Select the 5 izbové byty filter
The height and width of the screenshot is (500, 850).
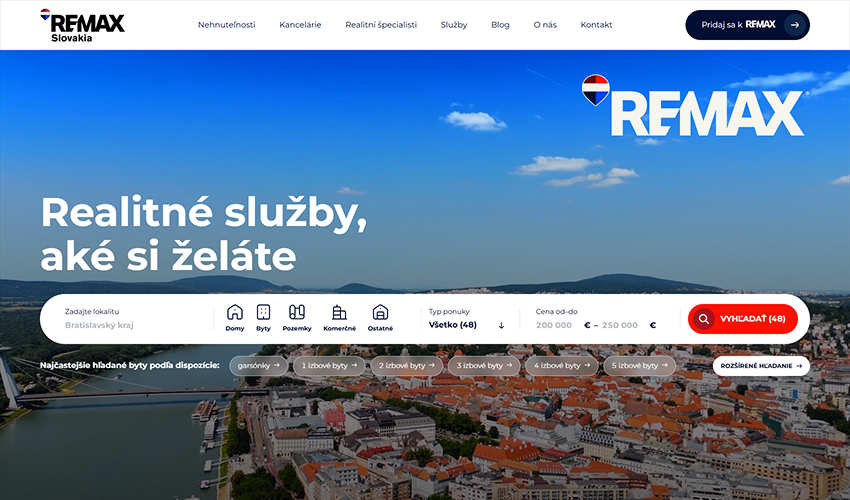click(640, 366)
